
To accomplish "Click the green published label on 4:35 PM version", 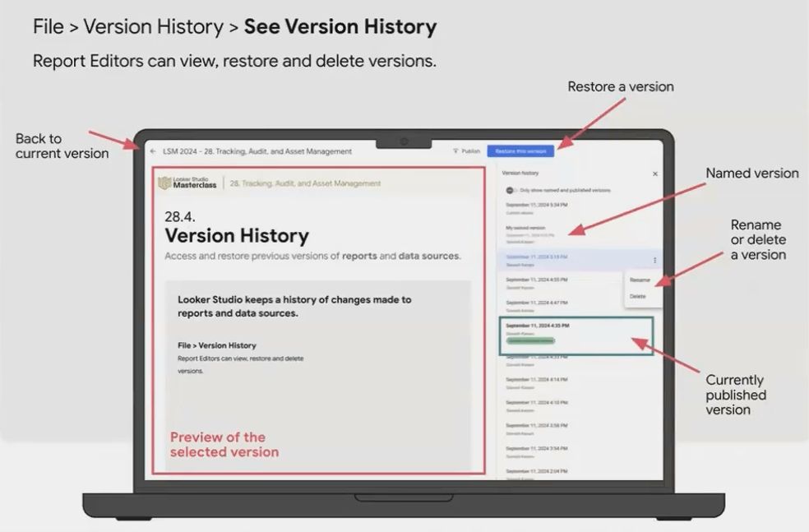I will tap(530, 340).
